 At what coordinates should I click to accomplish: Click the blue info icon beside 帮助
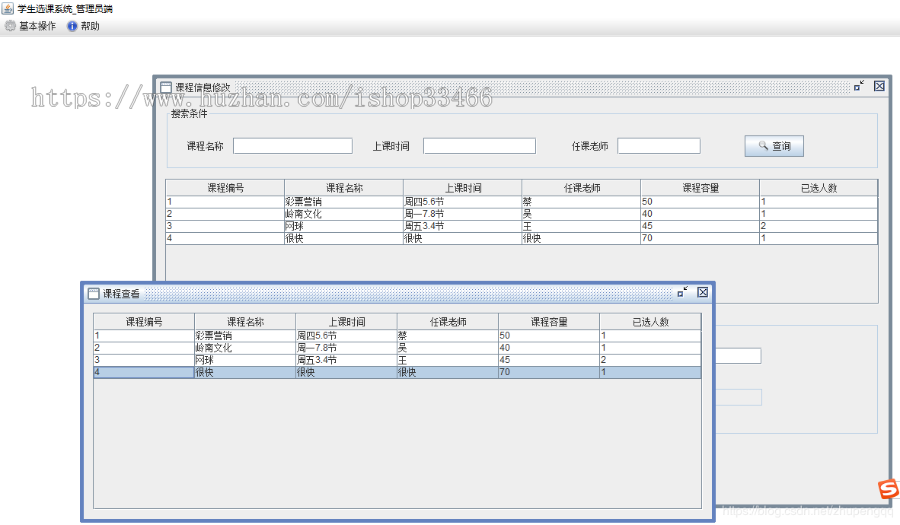72,26
